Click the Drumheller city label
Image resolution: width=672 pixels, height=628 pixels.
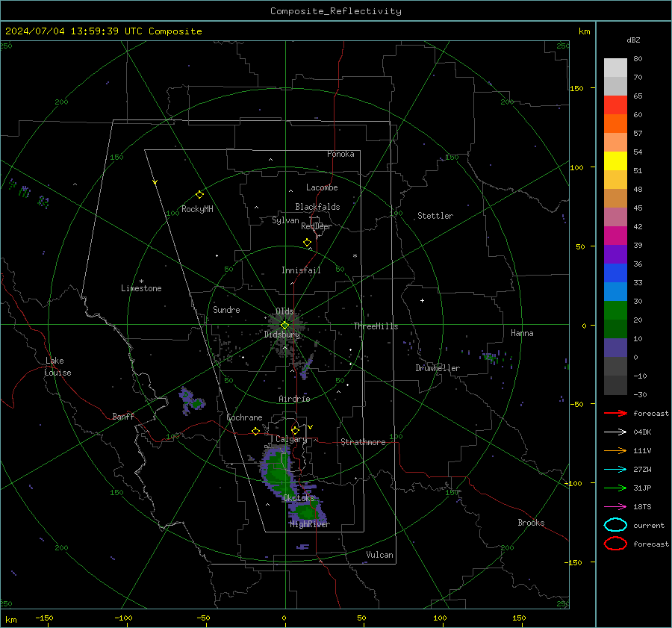click(438, 368)
